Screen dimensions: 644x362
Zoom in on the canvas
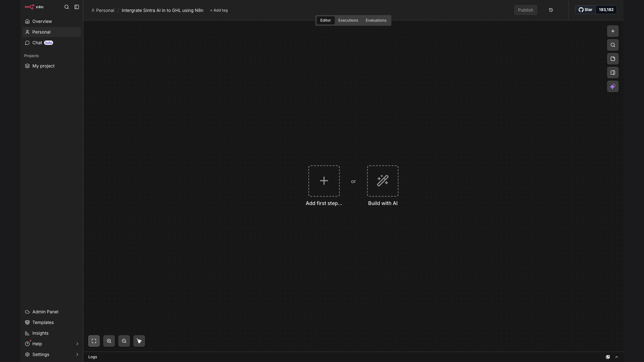coord(109,341)
